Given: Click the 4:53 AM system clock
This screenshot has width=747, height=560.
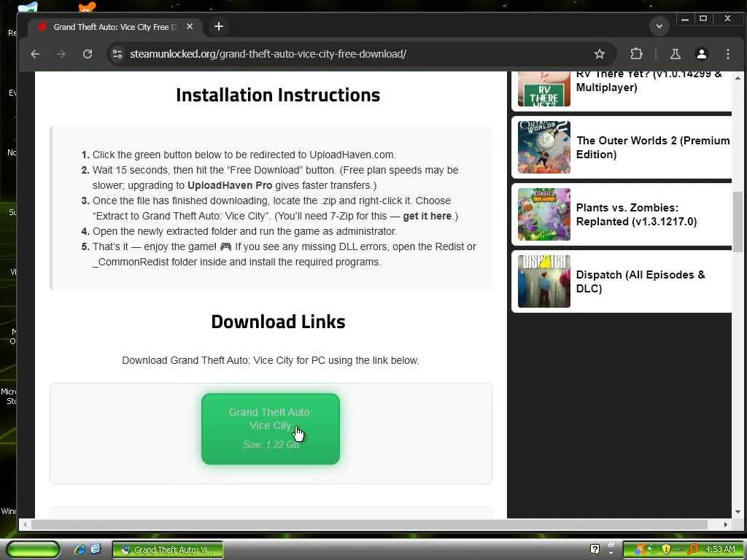Looking at the screenshot, I should click(720, 550).
